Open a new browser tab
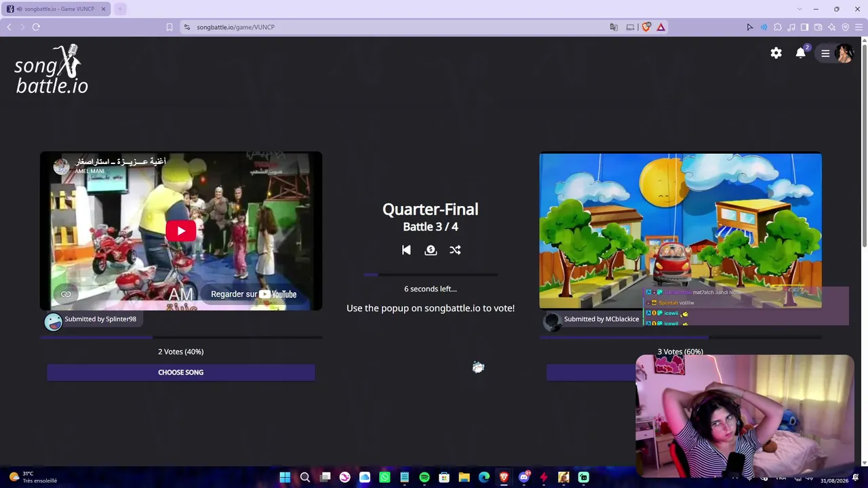The image size is (868, 488). point(120,9)
